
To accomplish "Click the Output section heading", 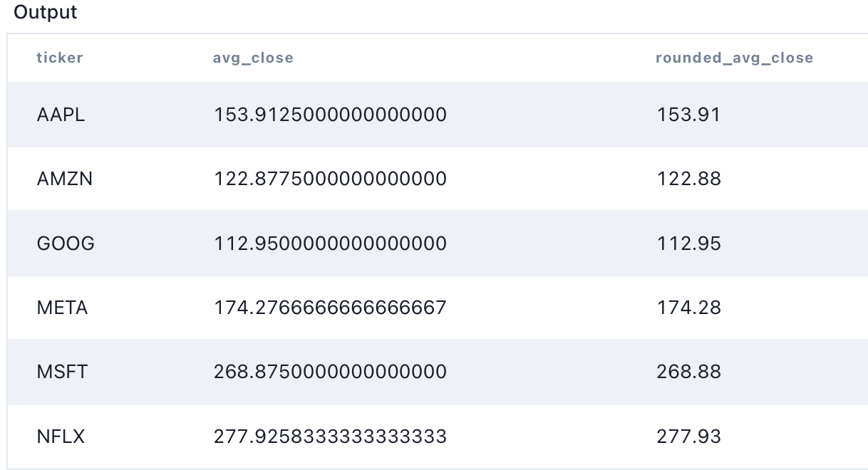I will 46,13.
